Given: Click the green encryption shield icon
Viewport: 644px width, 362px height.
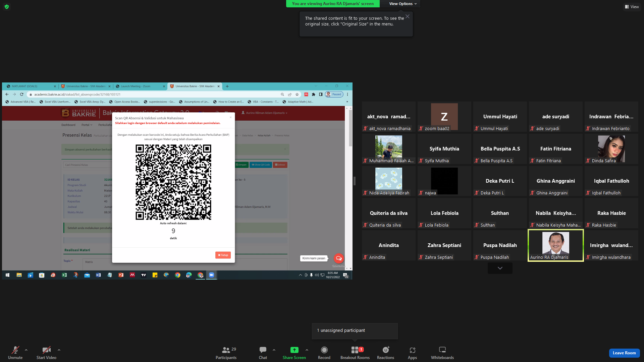Looking at the screenshot, I should coord(7,7).
